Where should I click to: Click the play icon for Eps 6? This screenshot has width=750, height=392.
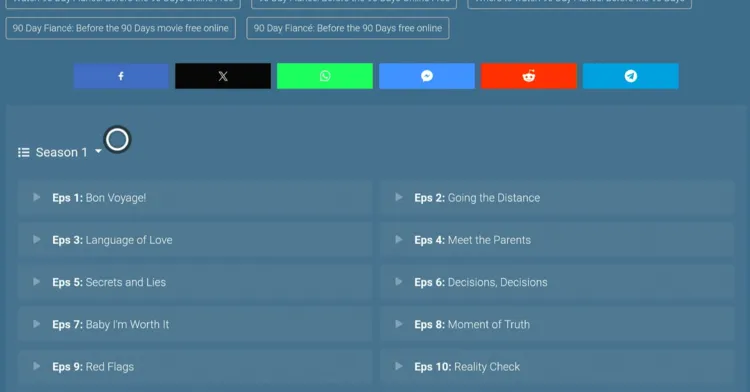tap(398, 282)
